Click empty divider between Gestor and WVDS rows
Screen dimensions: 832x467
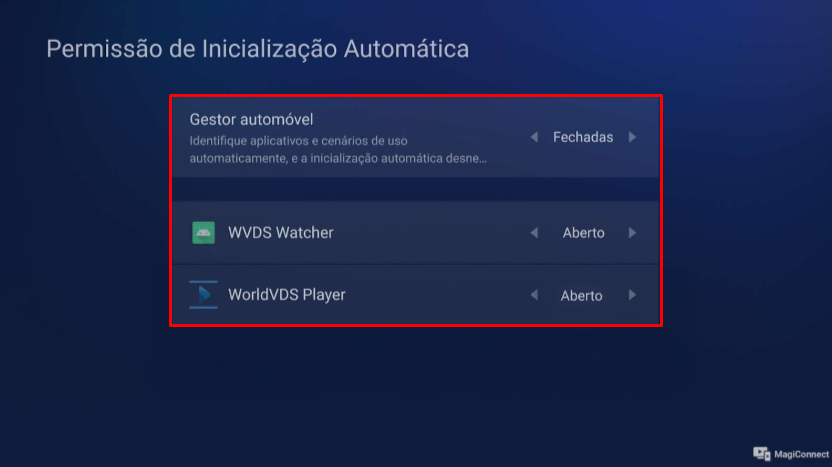pyautogui.click(x=415, y=189)
